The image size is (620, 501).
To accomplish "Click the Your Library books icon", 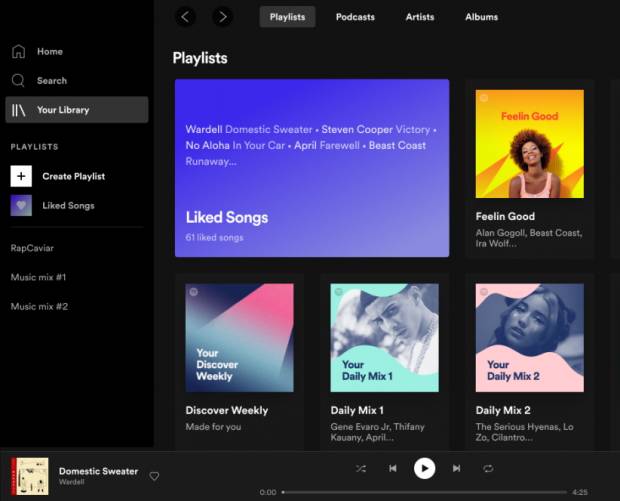I will (18, 110).
